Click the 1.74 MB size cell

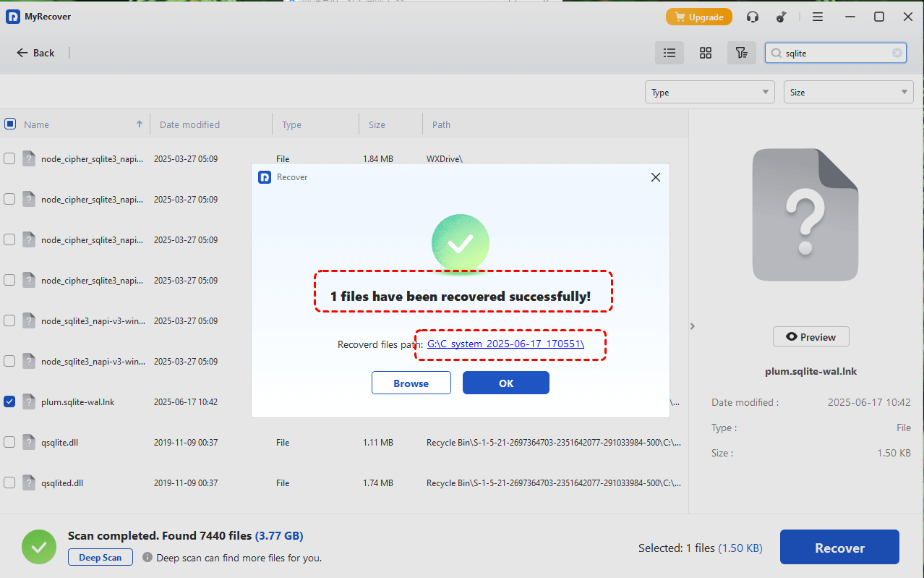[378, 483]
